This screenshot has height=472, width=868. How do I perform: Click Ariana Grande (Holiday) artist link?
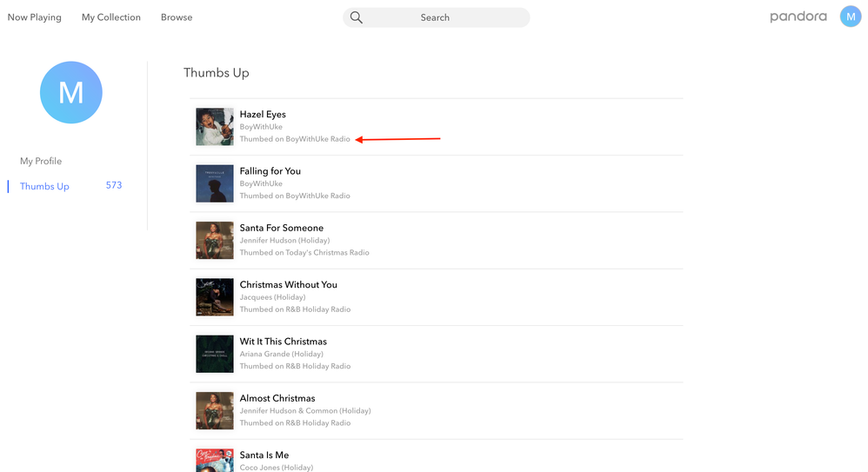281,354
